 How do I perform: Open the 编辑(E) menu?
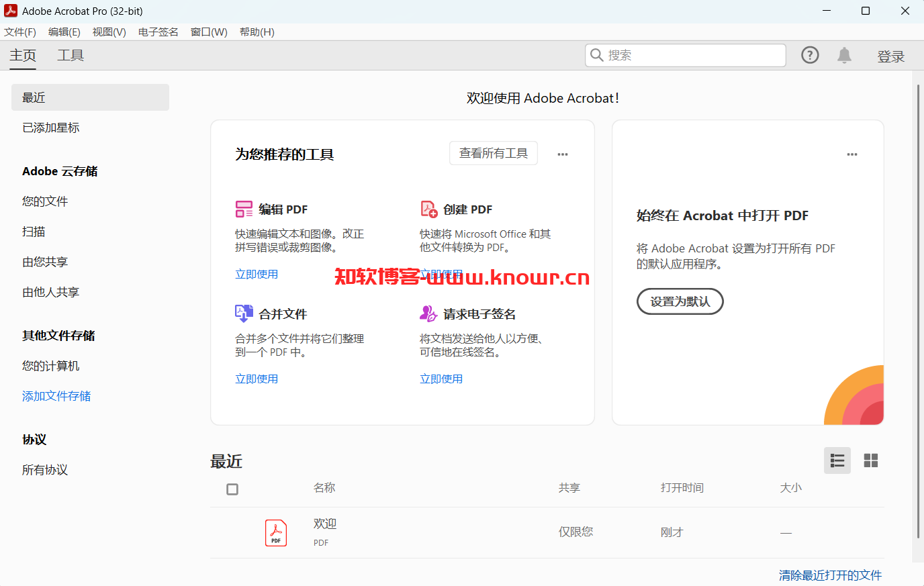(x=64, y=32)
